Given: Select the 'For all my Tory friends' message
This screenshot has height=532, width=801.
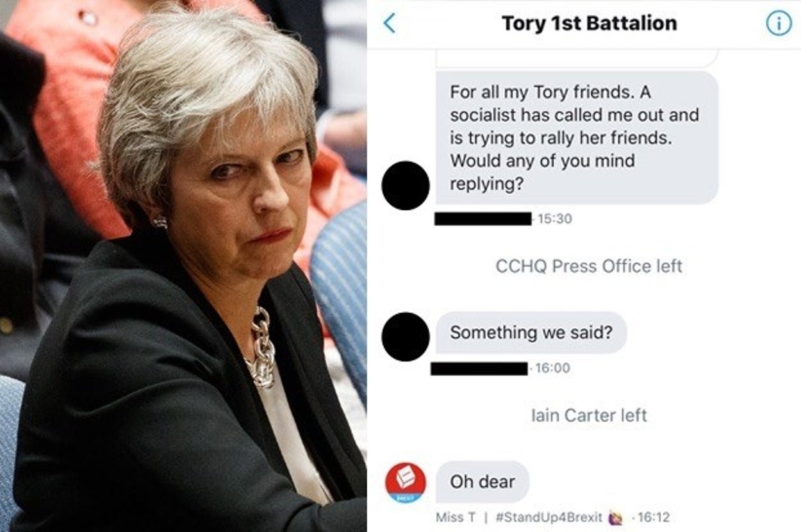Looking at the screenshot, I should 577,138.
